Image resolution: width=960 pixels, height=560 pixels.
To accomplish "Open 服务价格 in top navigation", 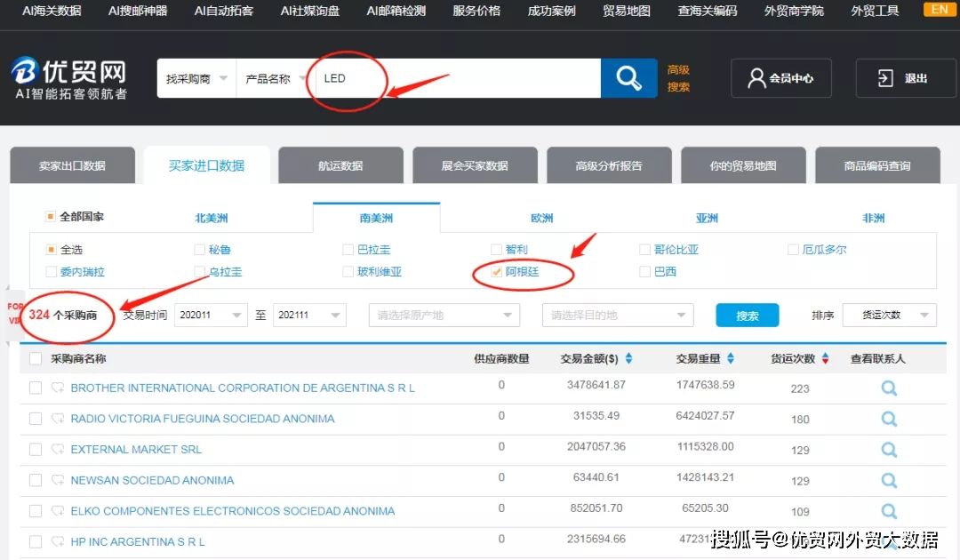I will pyautogui.click(x=476, y=11).
